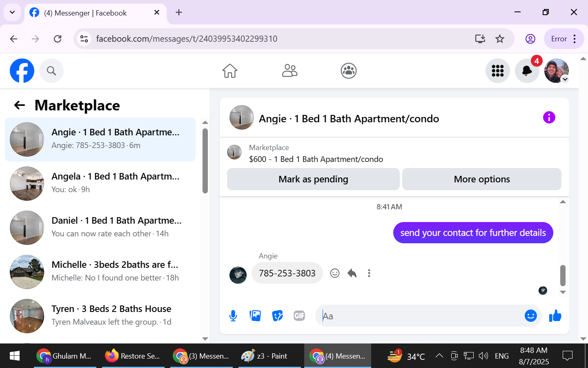Click the 'send your contact for further details' message

473,233
